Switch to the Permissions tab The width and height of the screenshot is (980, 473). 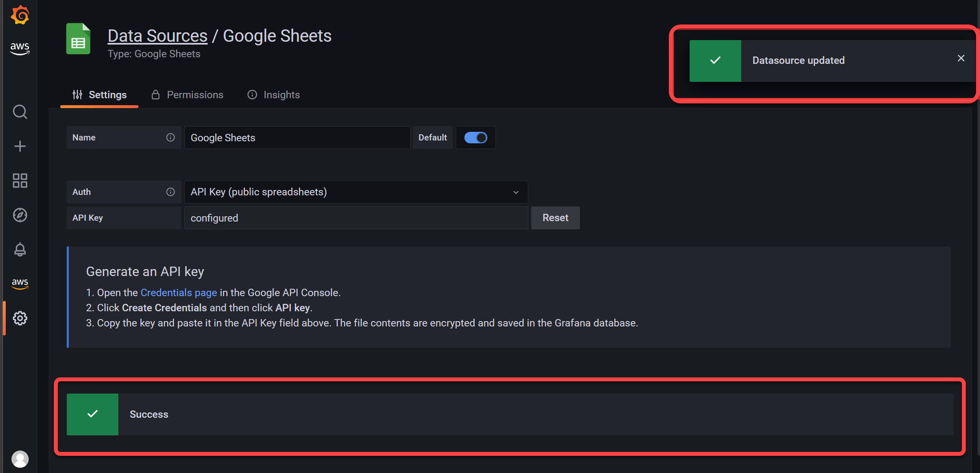tap(187, 95)
